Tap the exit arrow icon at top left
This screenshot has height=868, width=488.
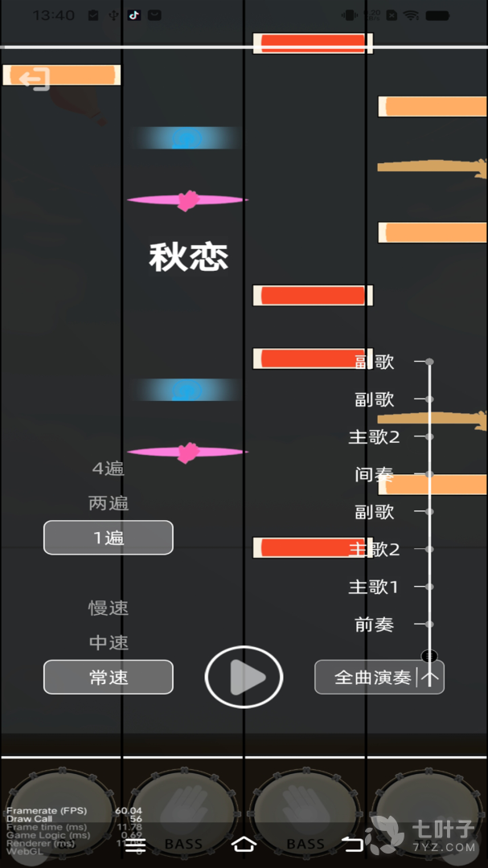point(35,79)
